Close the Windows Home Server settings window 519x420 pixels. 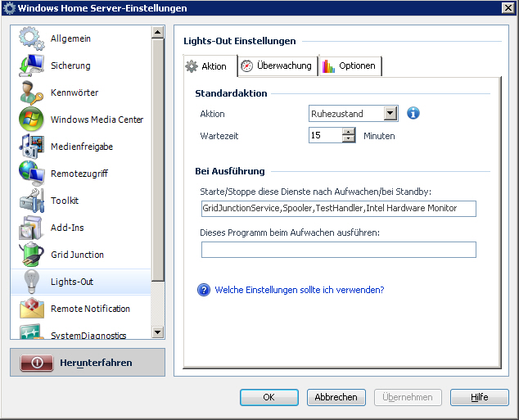point(508,8)
